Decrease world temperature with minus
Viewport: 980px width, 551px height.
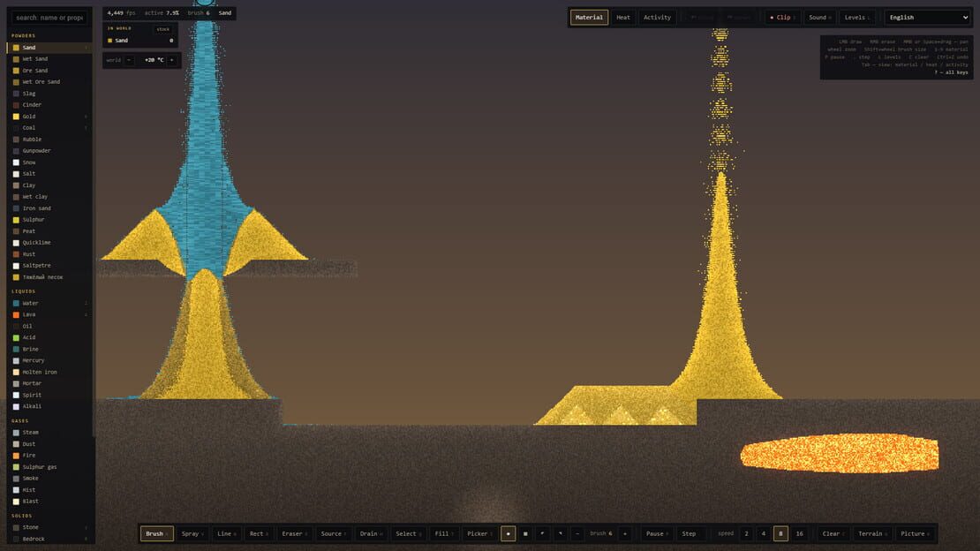(129, 60)
